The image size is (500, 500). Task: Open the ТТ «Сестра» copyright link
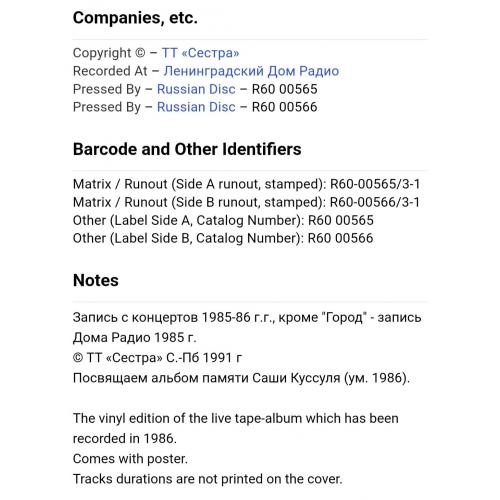(x=200, y=53)
